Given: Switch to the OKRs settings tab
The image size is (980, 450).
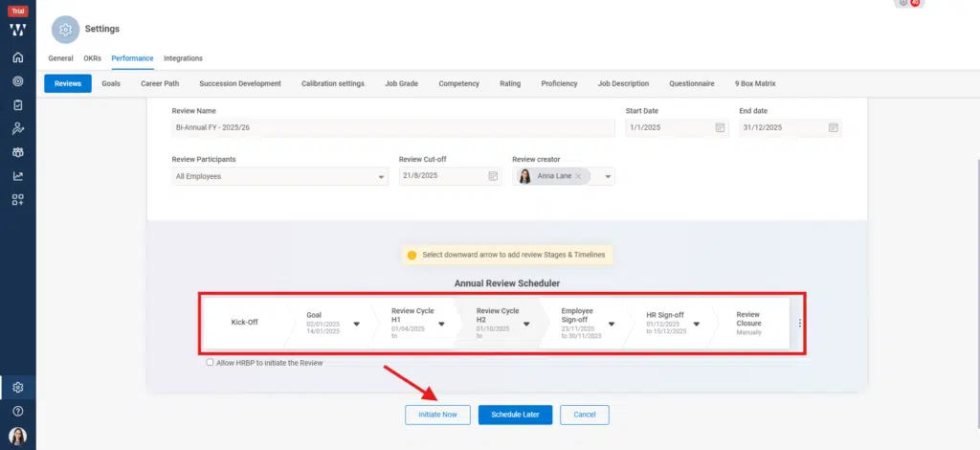Looking at the screenshot, I should coord(93,58).
